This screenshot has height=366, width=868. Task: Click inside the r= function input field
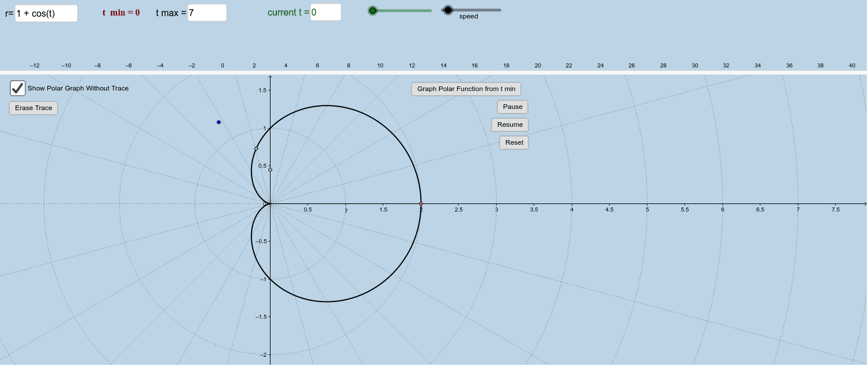coord(45,12)
